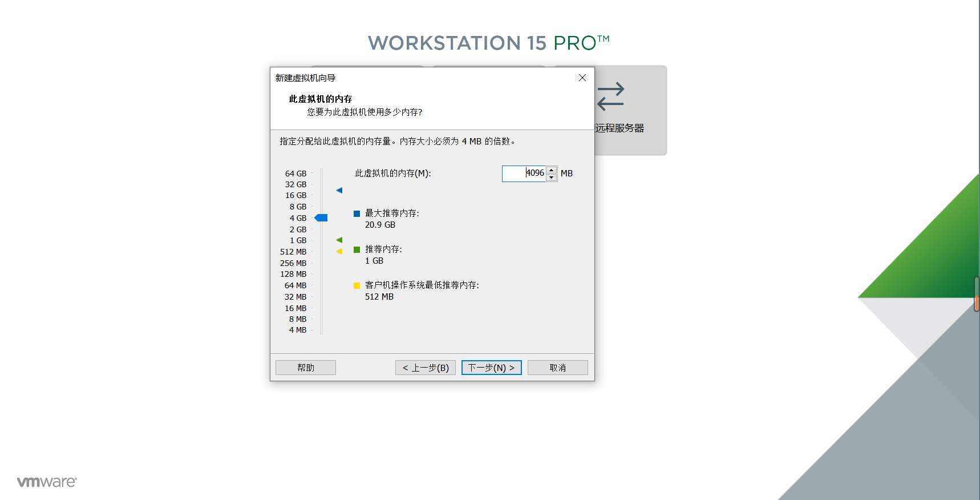980x500 pixels.
Task: Select 64 MB on memory scale
Action: click(x=295, y=285)
